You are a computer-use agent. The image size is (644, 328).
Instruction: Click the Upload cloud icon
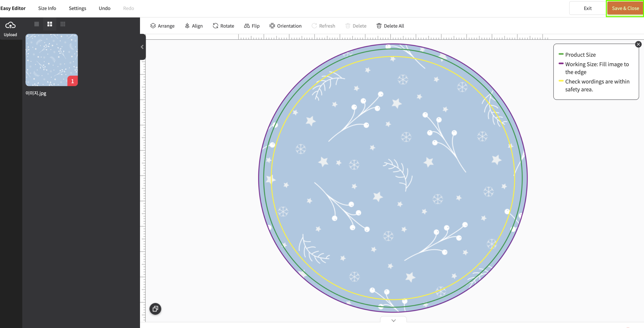coord(10,25)
